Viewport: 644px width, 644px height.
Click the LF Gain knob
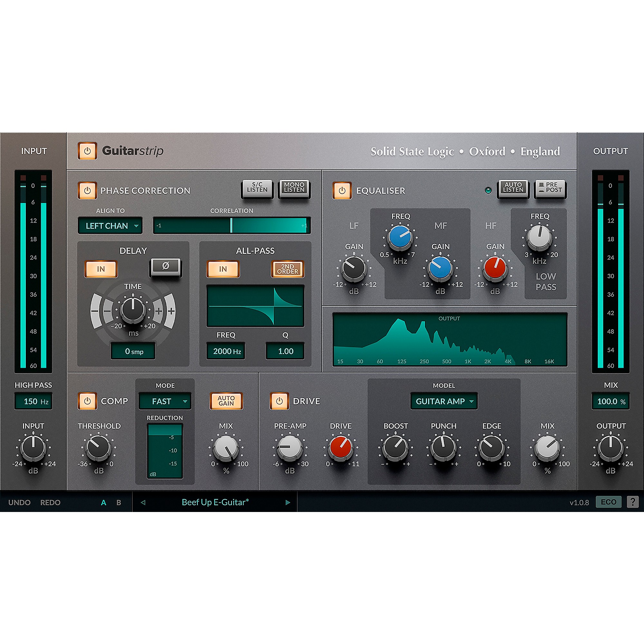pyautogui.click(x=354, y=268)
